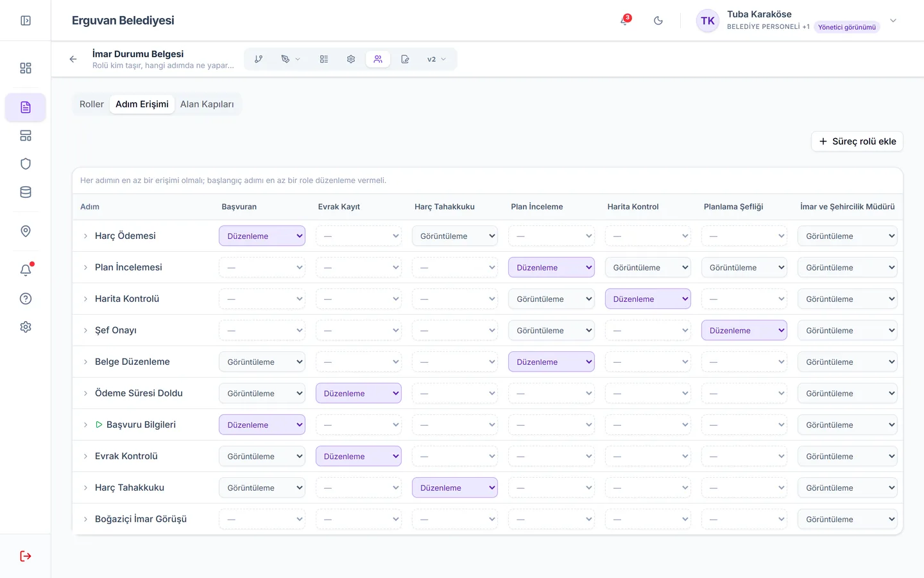Open the document edit toolbar icon
The image size is (924, 578).
(x=405, y=59)
